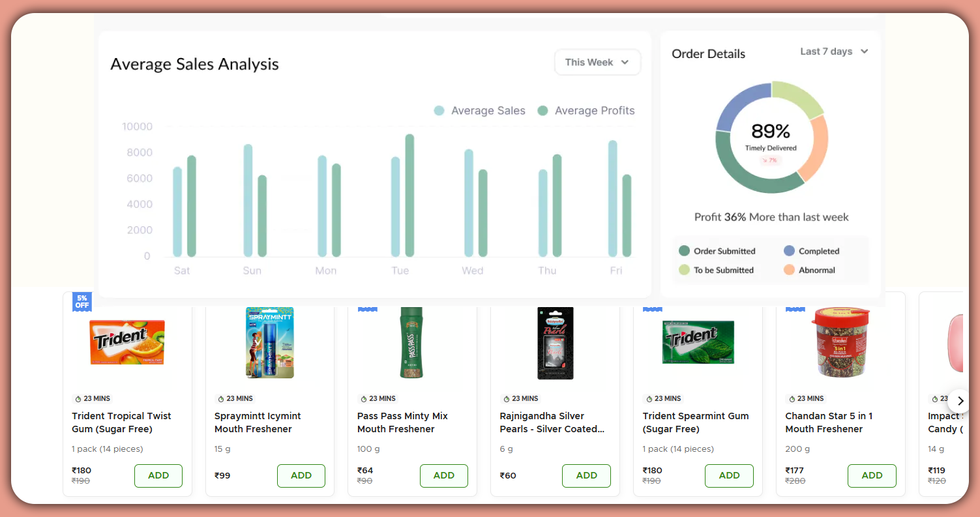Open the This Week period dropdown

click(597, 62)
